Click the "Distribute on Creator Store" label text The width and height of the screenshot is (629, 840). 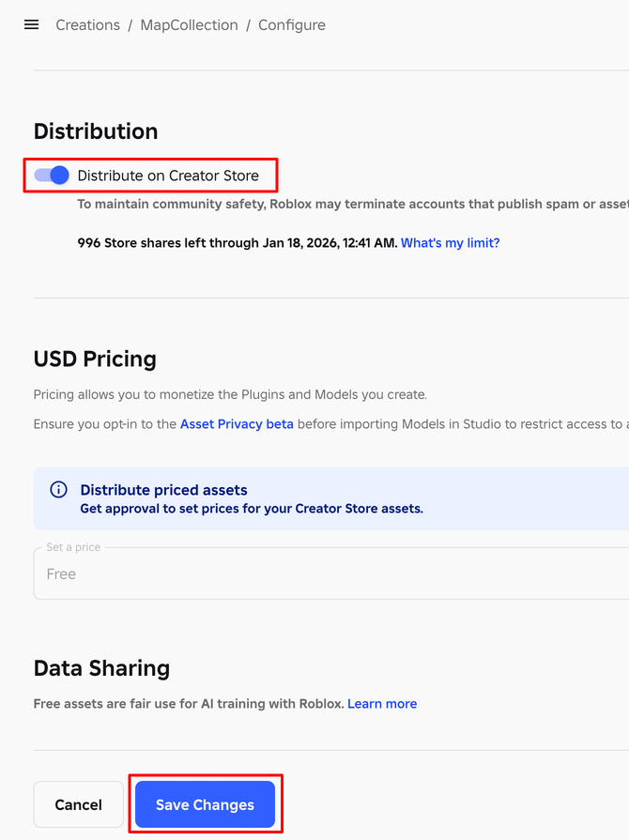[168, 176]
